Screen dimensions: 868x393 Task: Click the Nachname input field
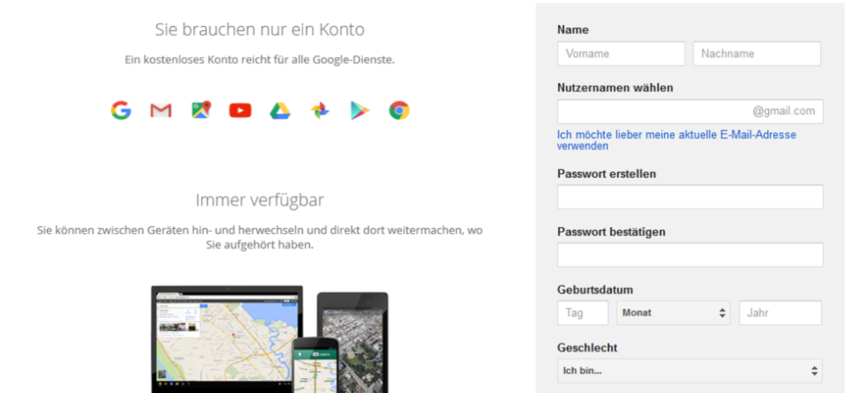[757, 53]
